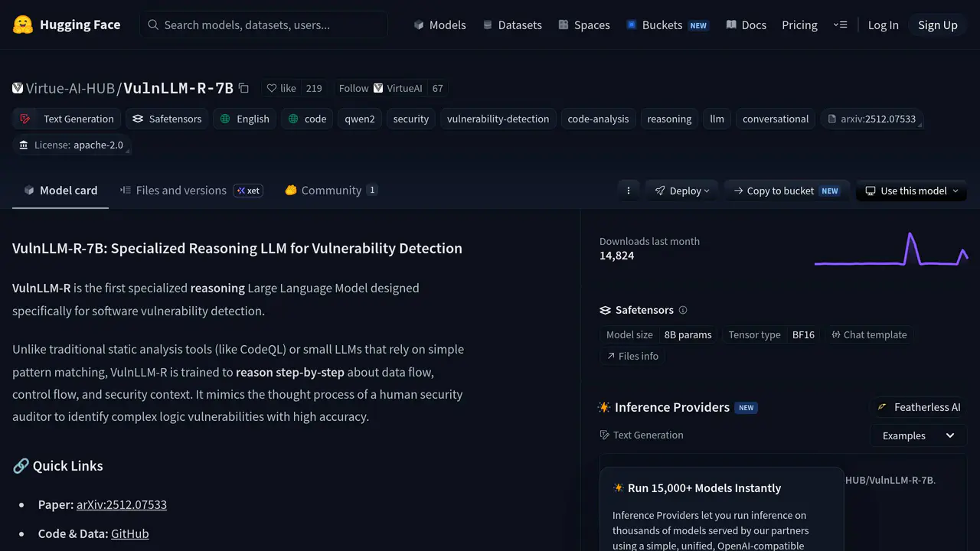Viewport: 980px width, 551px height.
Task: Switch to the Community tab
Action: coord(331,191)
